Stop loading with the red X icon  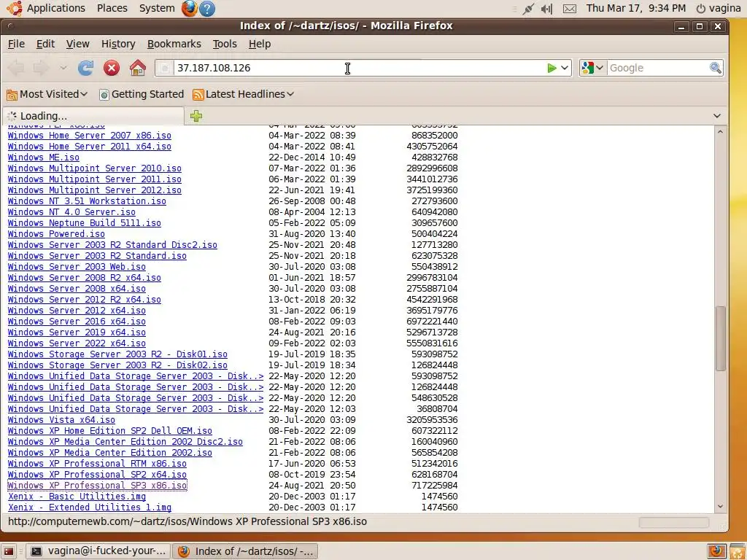(x=112, y=68)
